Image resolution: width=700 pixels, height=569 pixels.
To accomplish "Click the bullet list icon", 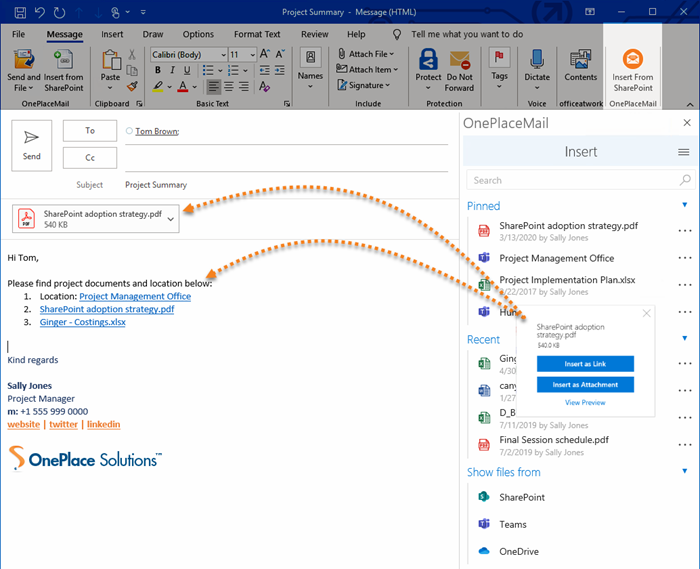I will 208,70.
